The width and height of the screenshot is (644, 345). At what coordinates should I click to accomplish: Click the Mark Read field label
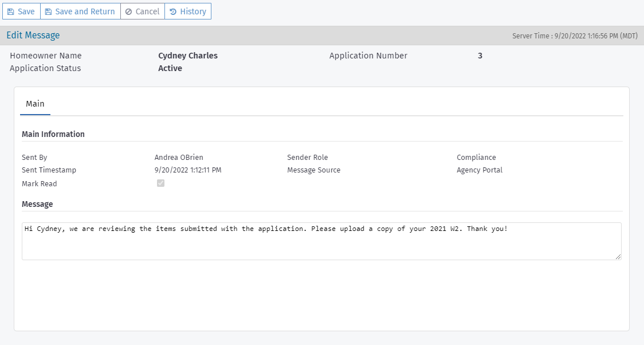click(40, 184)
